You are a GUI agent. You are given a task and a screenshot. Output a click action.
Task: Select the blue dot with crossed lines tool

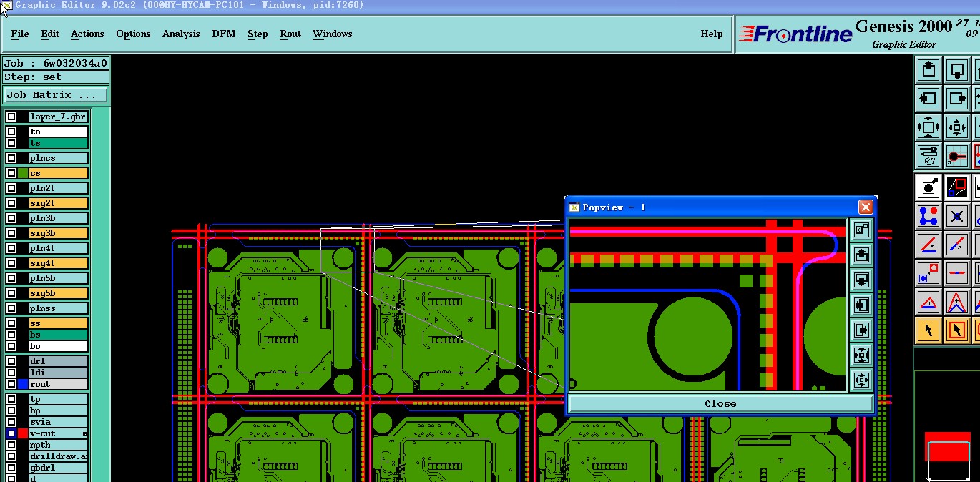pos(957,215)
